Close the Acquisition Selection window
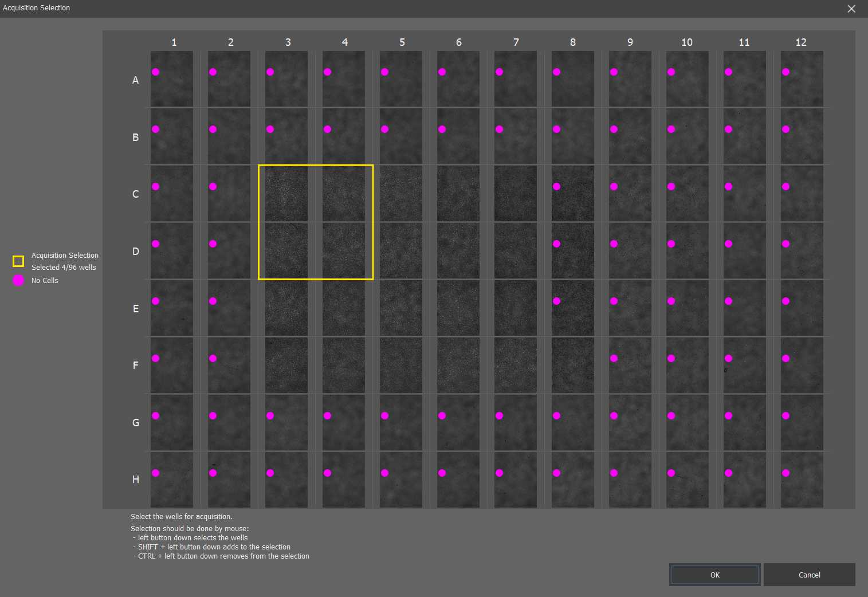The height and width of the screenshot is (597, 868). tap(851, 9)
